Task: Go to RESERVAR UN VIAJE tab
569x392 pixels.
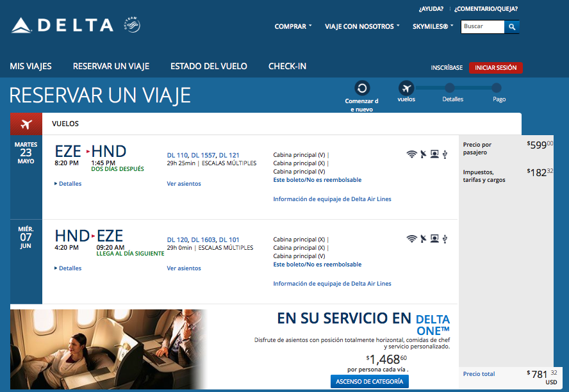Action: click(111, 67)
